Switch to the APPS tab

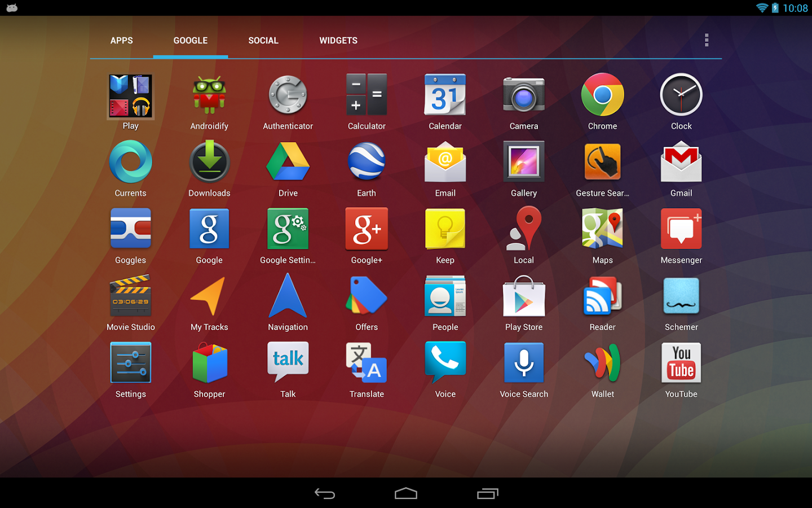click(x=121, y=41)
